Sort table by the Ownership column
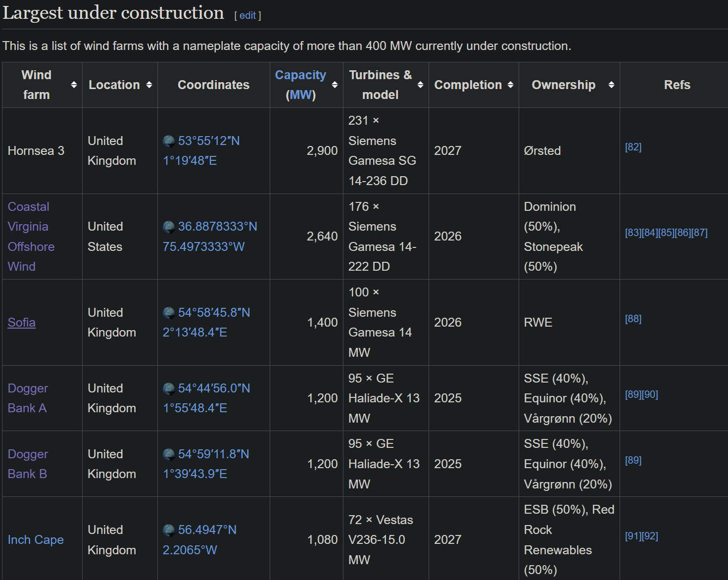This screenshot has height=580, width=728. click(x=611, y=85)
